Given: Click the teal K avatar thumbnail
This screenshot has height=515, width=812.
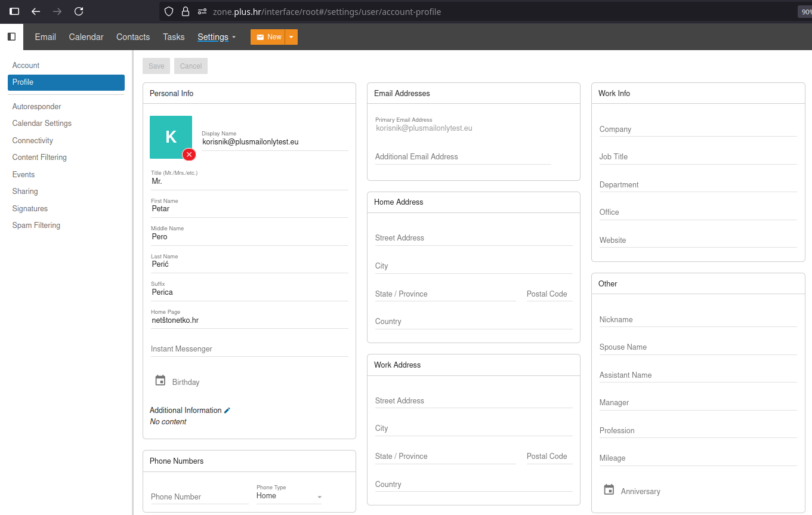Looking at the screenshot, I should pyautogui.click(x=170, y=137).
